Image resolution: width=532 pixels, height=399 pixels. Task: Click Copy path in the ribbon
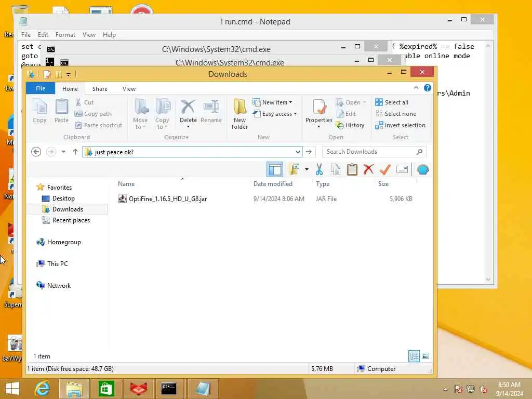pos(93,114)
